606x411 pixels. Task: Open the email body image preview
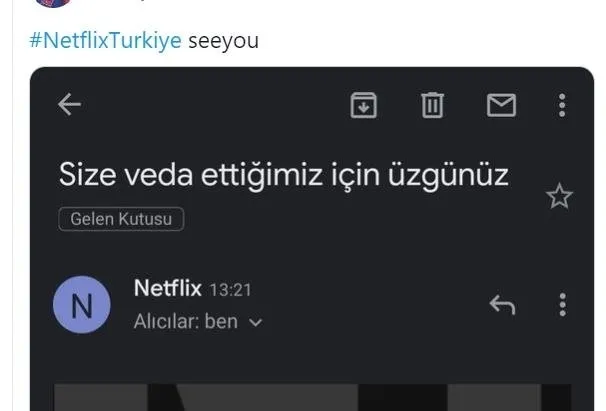pyautogui.click(x=310, y=397)
